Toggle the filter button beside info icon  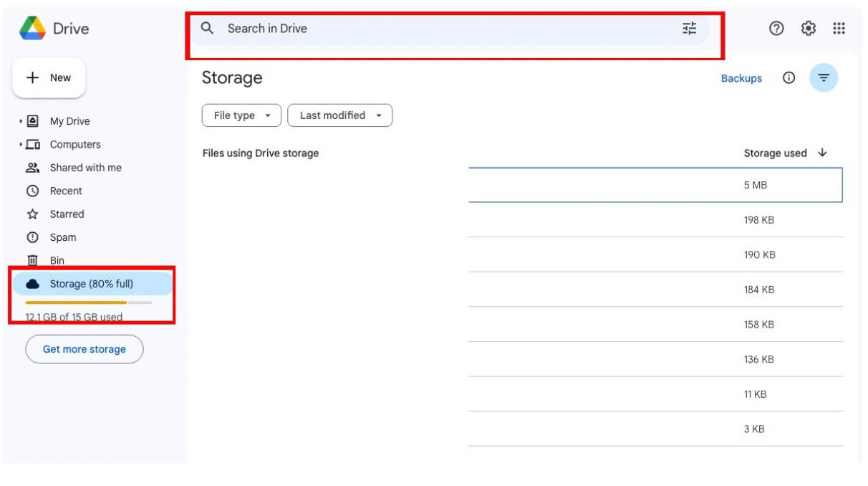click(824, 78)
